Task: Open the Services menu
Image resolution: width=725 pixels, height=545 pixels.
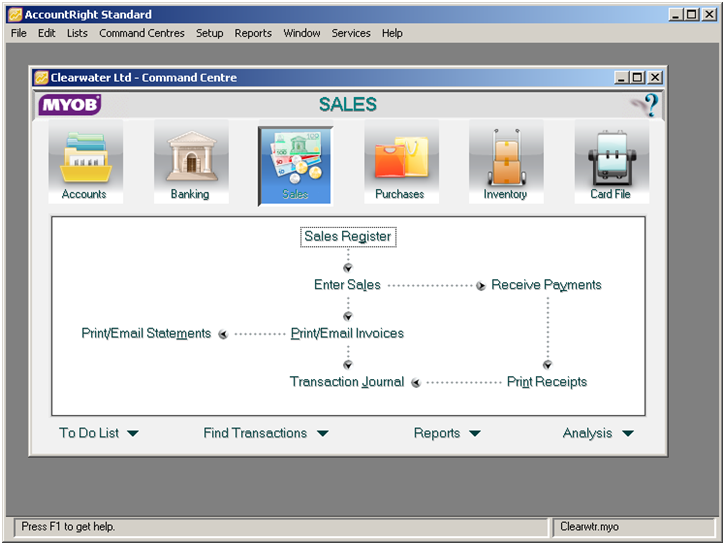Action: click(x=351, y=33)
